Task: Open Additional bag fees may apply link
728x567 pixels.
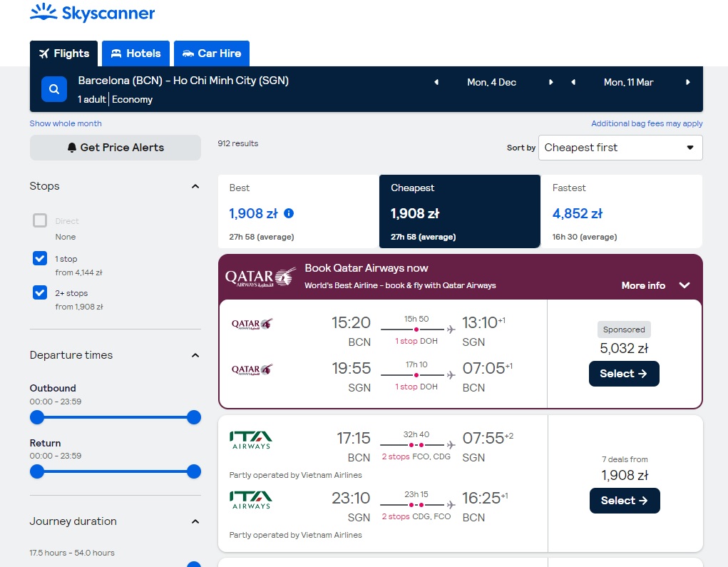Action: [647, 123]
